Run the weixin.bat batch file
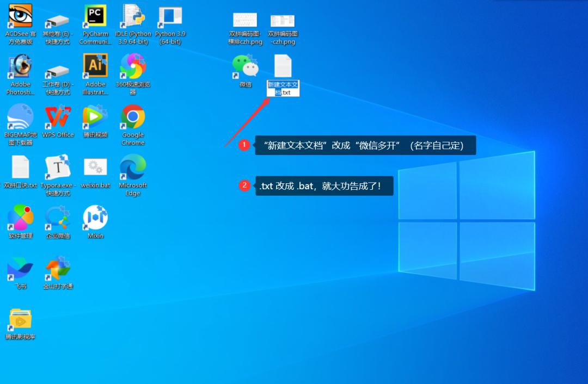Viewport: 588px width, 384px height. 95,166
